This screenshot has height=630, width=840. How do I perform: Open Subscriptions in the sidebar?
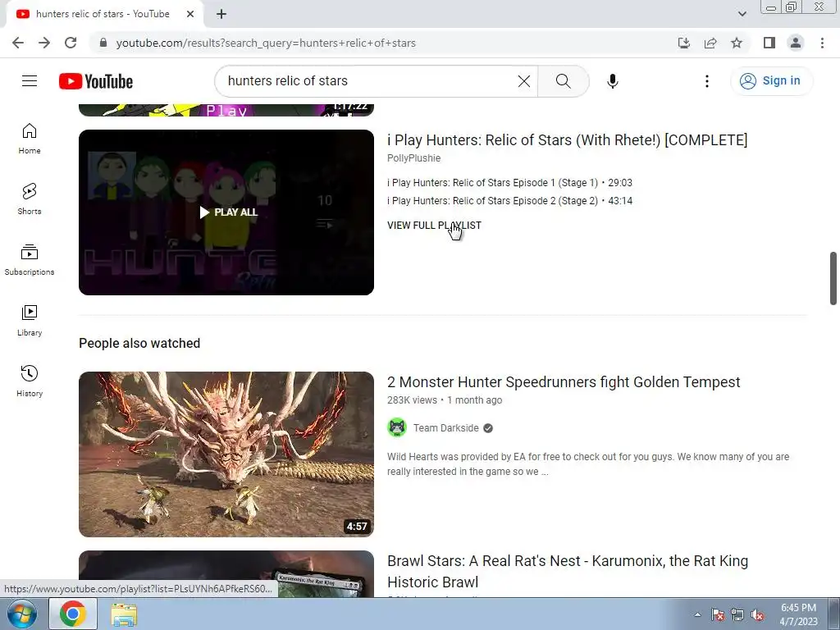[30, 260]
